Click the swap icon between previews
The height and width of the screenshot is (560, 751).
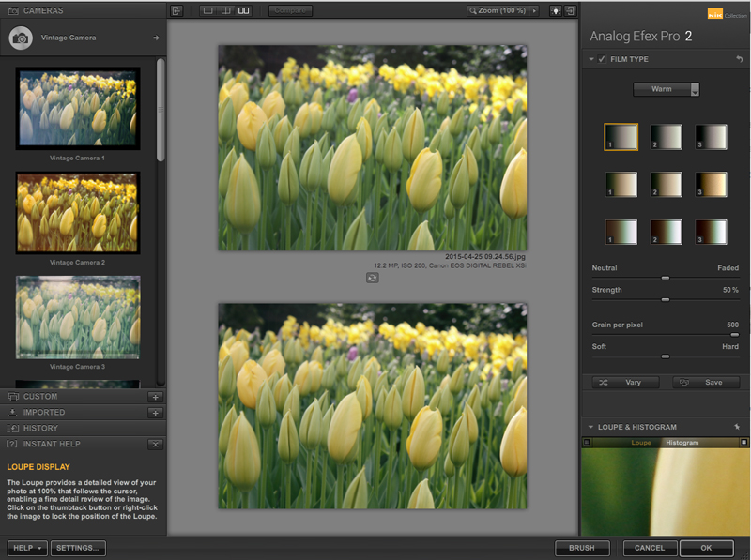pos(373,278)
